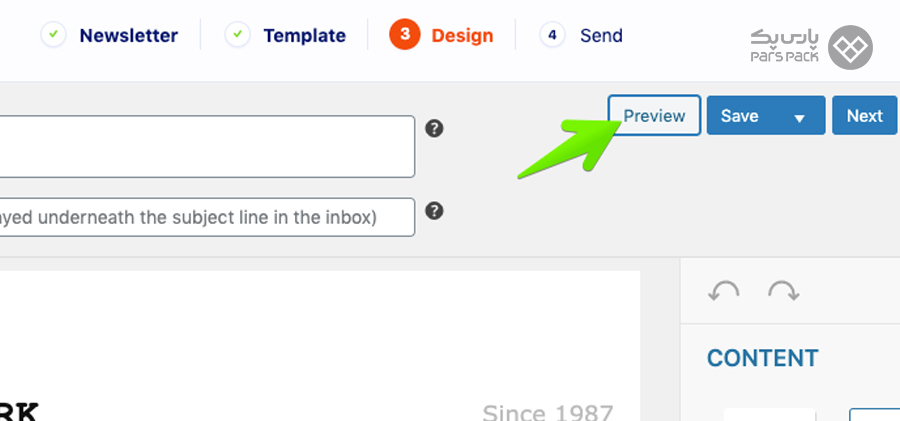
Task: Click the Preview button
Action: tap(654, 115)
